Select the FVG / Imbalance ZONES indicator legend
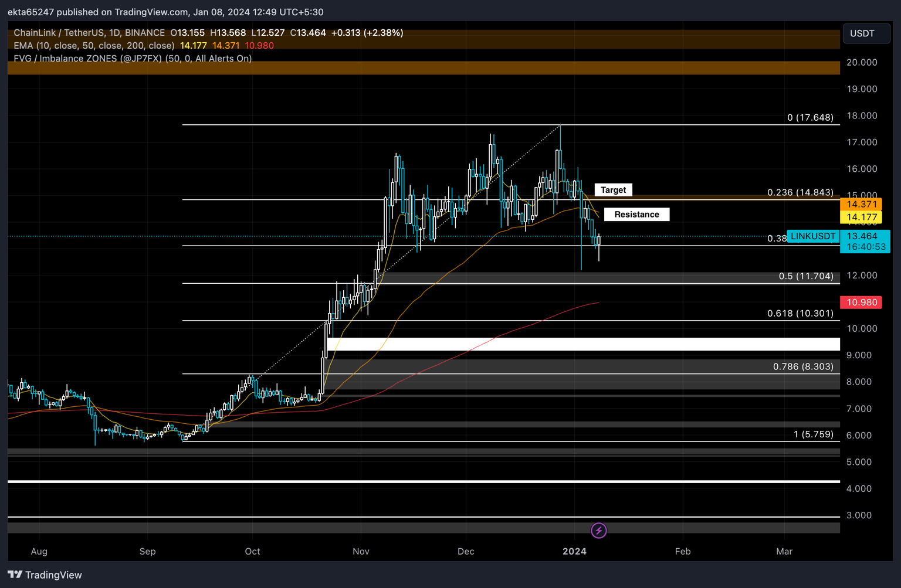The height and width of the screenshot is (588, 901). (133, 59)
